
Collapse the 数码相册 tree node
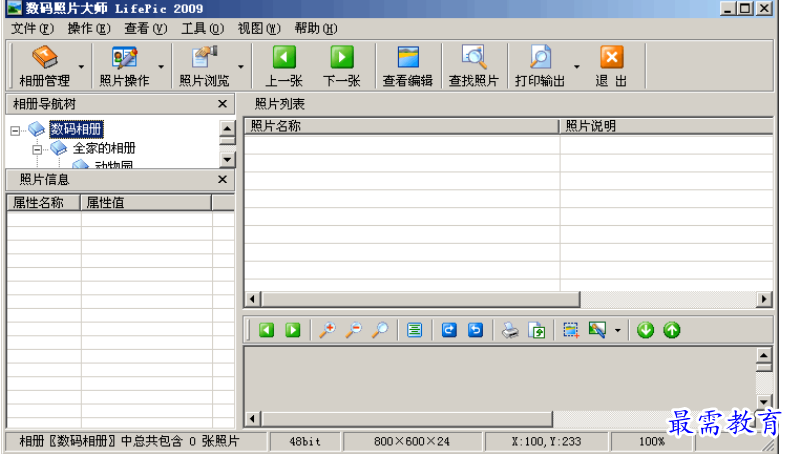click(x=15, y=131)
